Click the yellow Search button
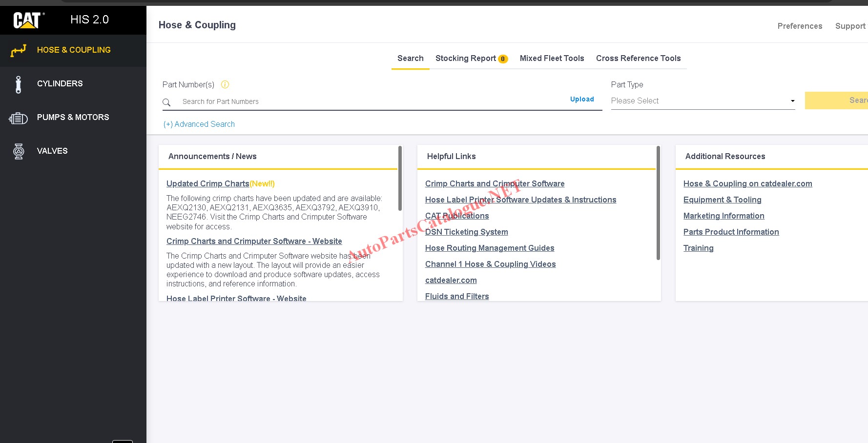This screenshot has height=443, width=868. click(x=836, y=101)
